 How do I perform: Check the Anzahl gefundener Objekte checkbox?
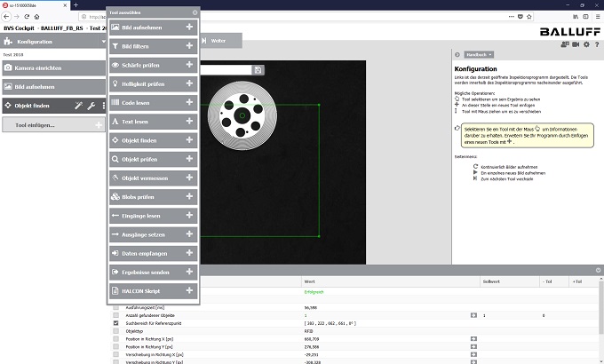116,315
